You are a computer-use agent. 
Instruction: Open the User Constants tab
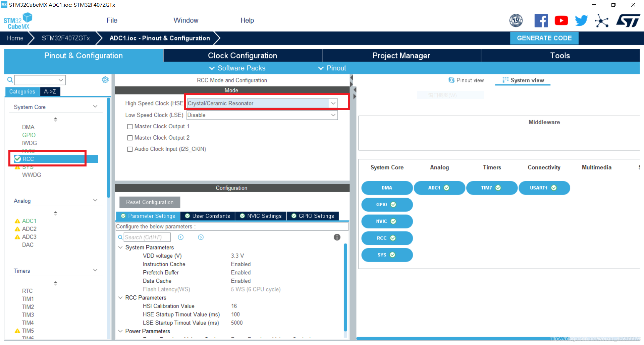pos(208,216)
